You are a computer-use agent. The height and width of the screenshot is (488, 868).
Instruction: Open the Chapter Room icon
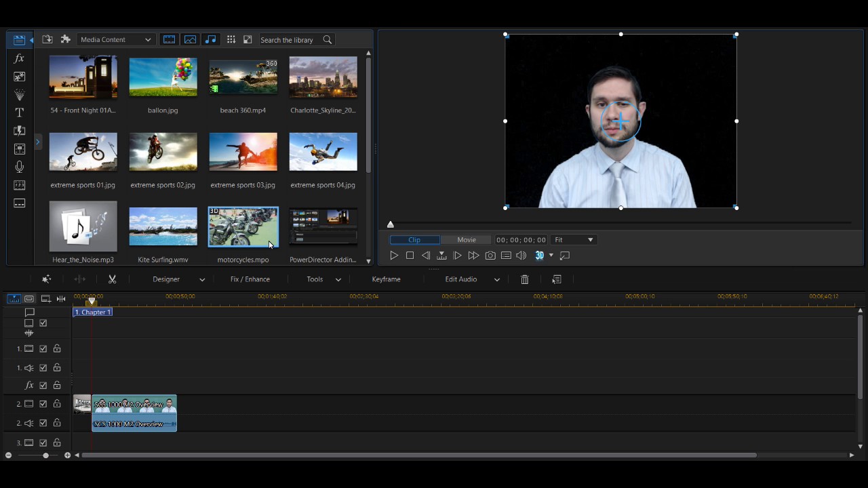[19, 185]
